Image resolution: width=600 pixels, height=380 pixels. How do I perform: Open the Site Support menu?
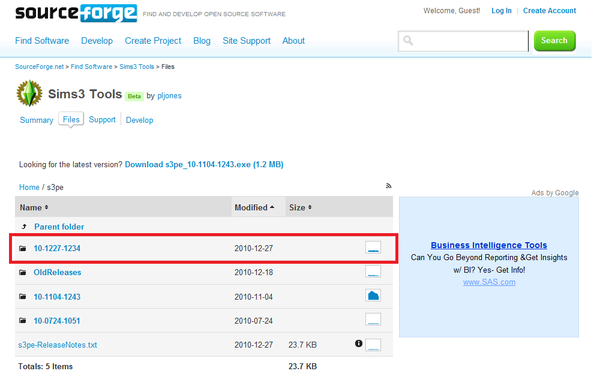tap(246, 41)
